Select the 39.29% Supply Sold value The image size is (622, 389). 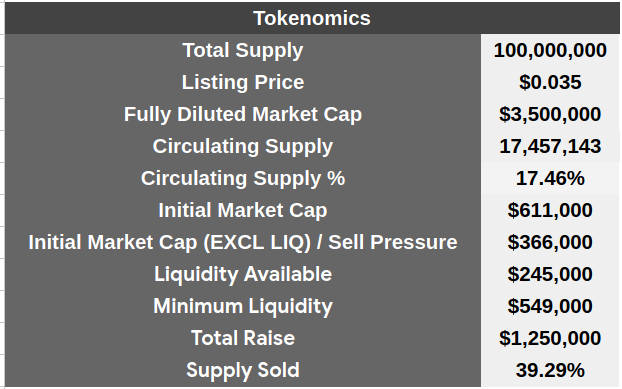tap(550, 370)
